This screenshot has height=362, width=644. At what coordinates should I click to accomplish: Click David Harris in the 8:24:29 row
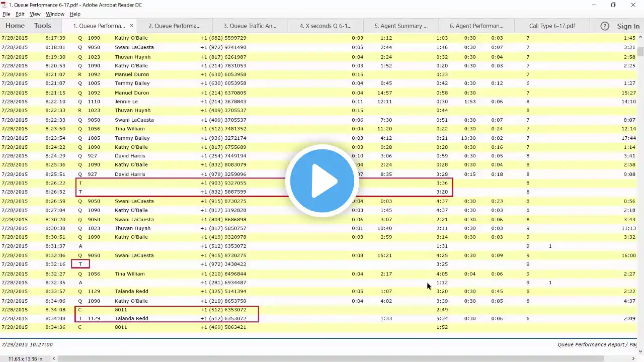click(x=130, y=156)
